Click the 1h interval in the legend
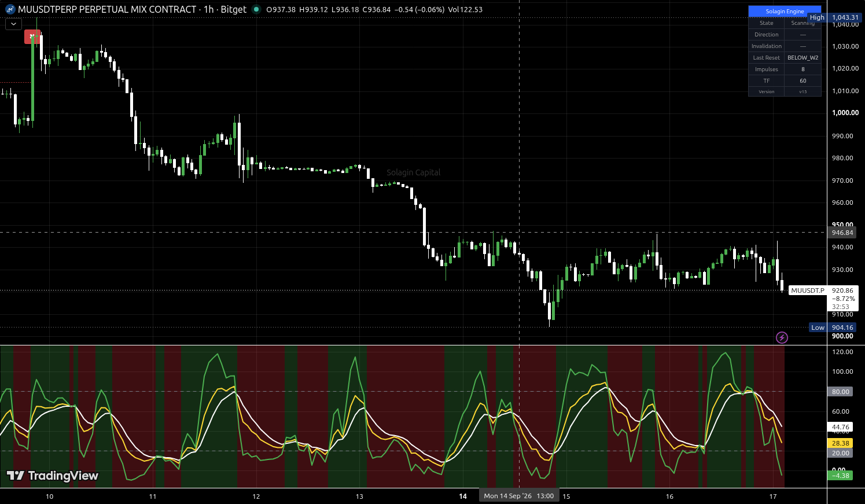 coord(208,9)
